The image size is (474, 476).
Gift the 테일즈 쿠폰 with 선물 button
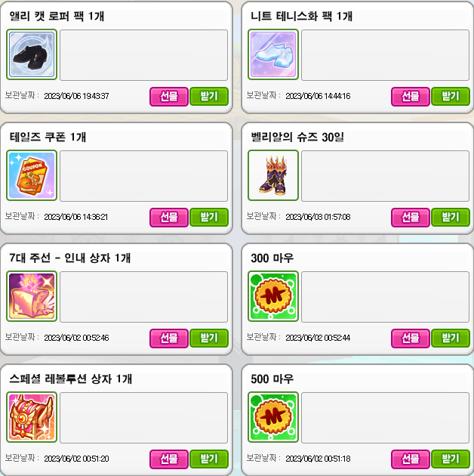(169, 218)
